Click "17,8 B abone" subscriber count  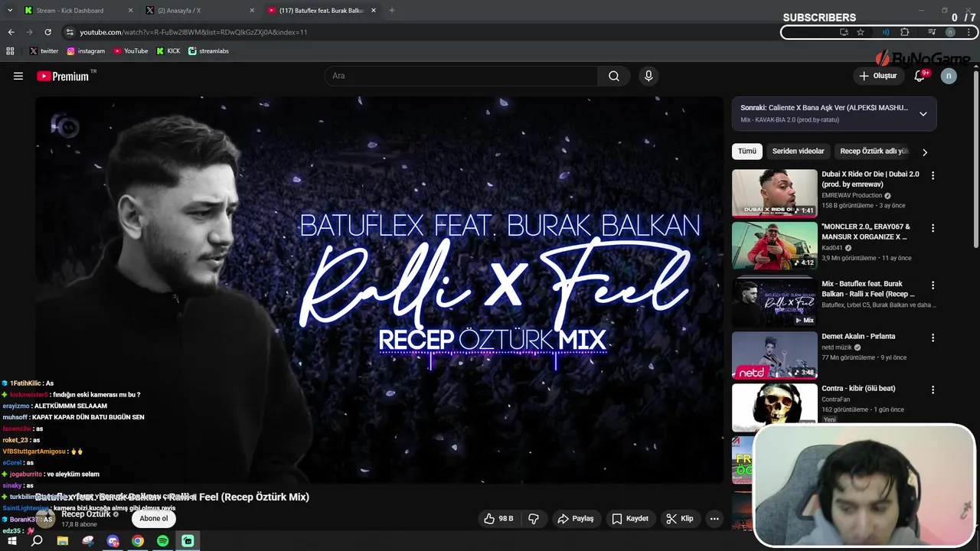click(79, 525)
